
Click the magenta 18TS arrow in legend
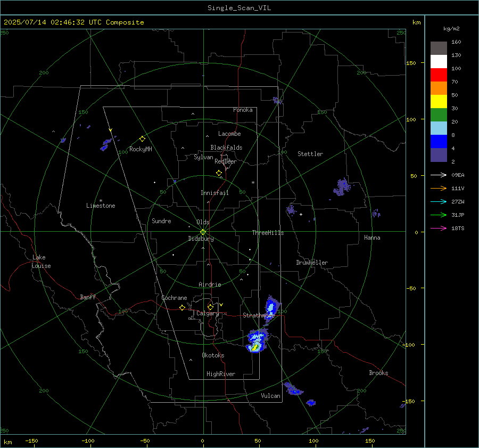point(439,228)
